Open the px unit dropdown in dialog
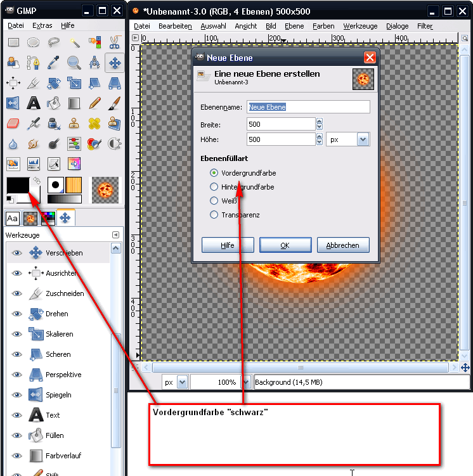Image resolution: width=473 pixels, height=476 pixels. pyautogui.click(x=363, y=139)
